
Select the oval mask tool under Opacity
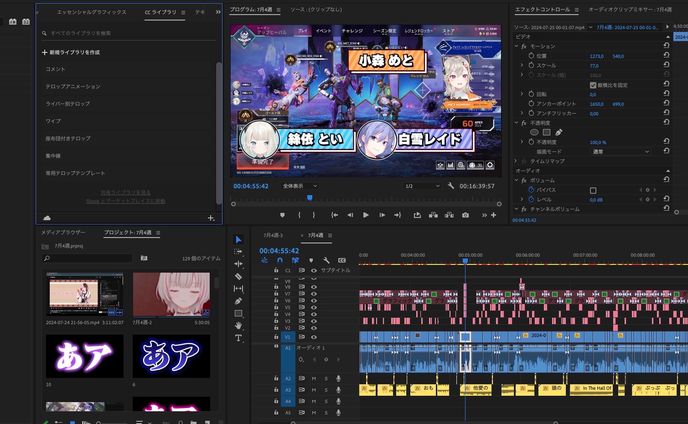click(x=534, y=132)
